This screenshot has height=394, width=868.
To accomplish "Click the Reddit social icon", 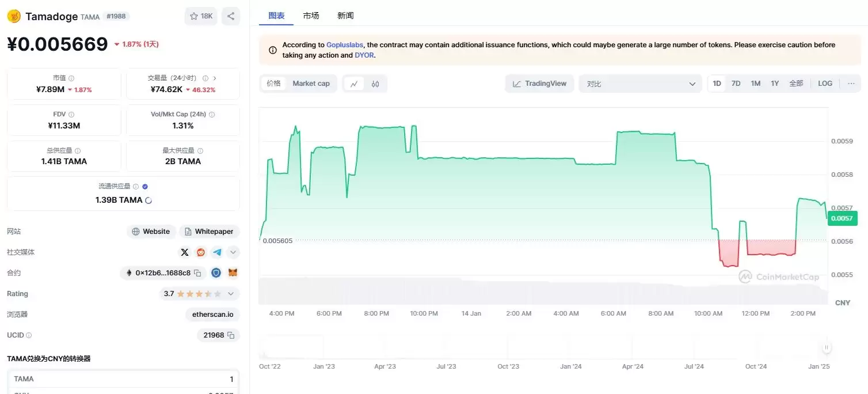I will (x=200, y=252).
